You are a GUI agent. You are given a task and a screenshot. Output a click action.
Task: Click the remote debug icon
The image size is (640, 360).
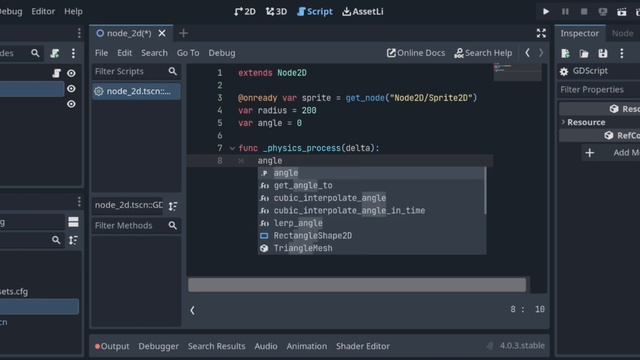coord(603,11)
